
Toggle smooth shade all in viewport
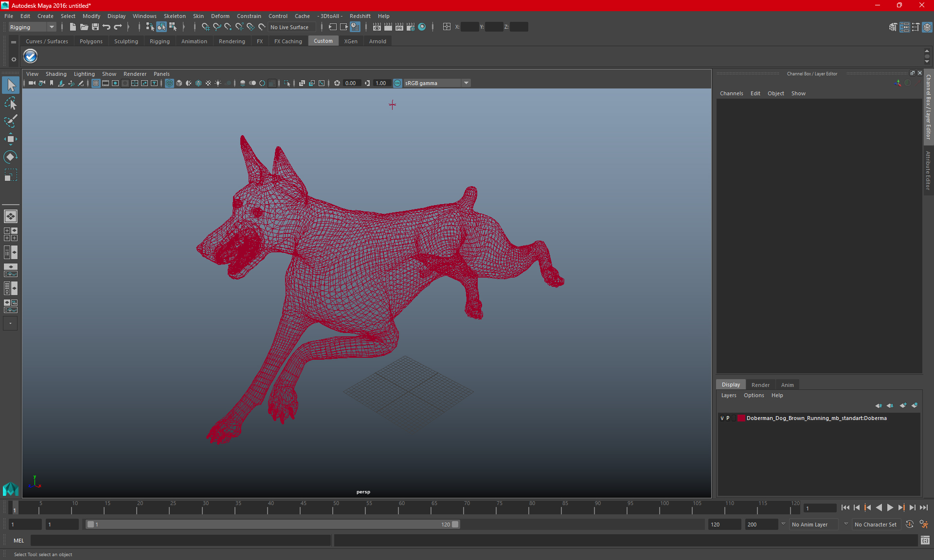(x=179, y=83)
